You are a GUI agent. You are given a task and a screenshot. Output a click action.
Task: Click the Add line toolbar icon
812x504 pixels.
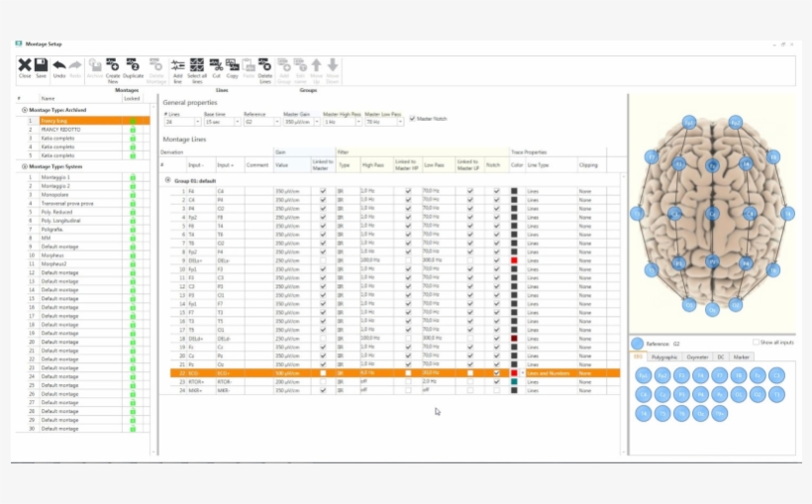(178, 66)
